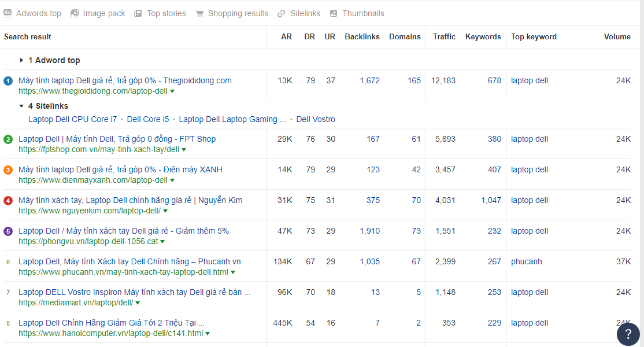This screenshot has width=644, height=347.
Task: Click backlinks value 1,910
Action: 369,231
